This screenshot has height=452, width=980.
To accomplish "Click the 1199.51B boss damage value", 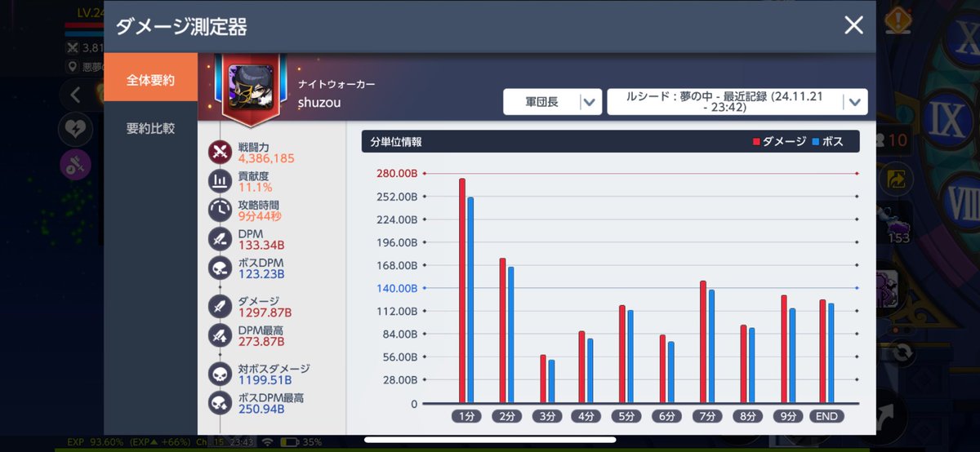I will coord(265,379).
